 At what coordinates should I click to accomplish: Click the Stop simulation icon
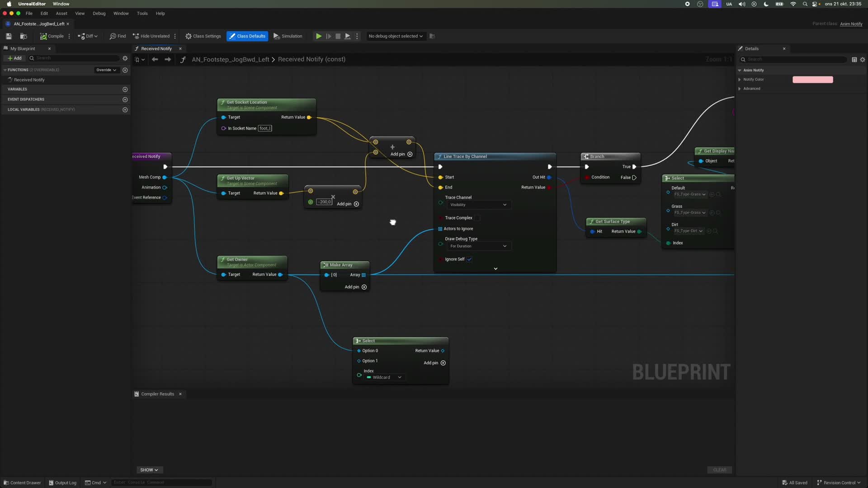coord(338,36)
